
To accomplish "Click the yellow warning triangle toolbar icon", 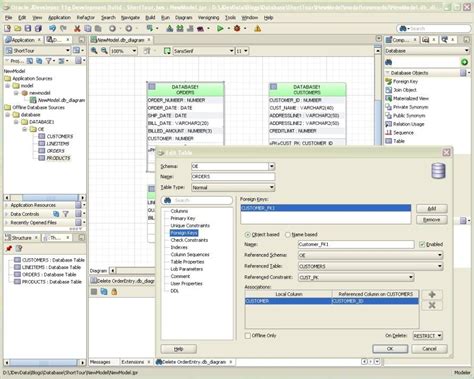I will click(x=257, y=29).
